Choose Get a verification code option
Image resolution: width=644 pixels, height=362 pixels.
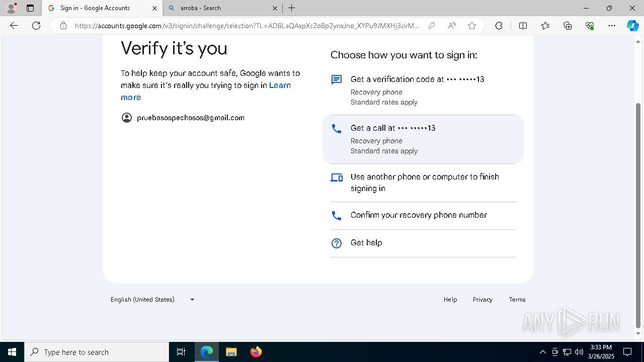click(x=423, y=90)
